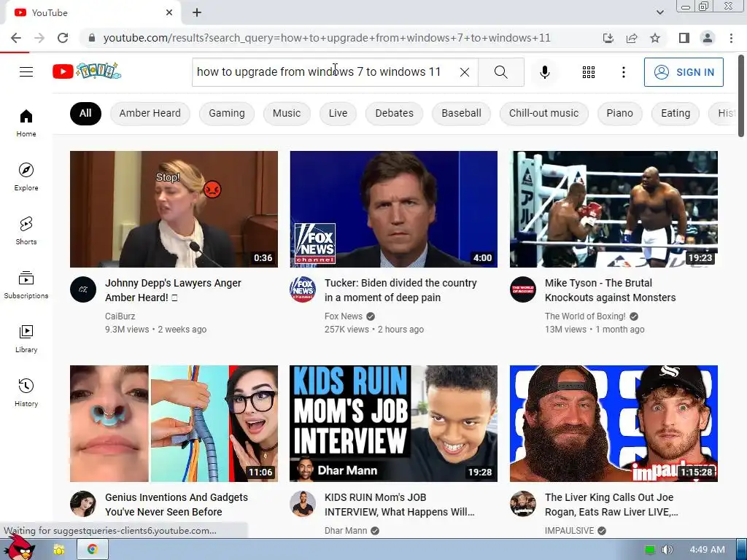Click the share page icon in address bar
747x560 pixels.
[632, 38]
